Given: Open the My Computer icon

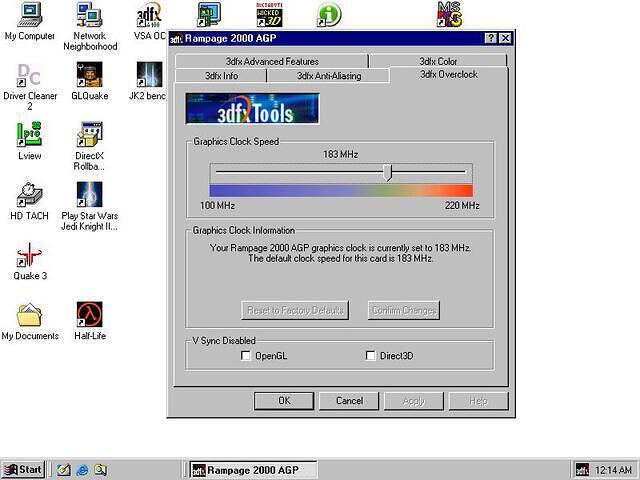Looking at the screenshot, I should (30, 15).
